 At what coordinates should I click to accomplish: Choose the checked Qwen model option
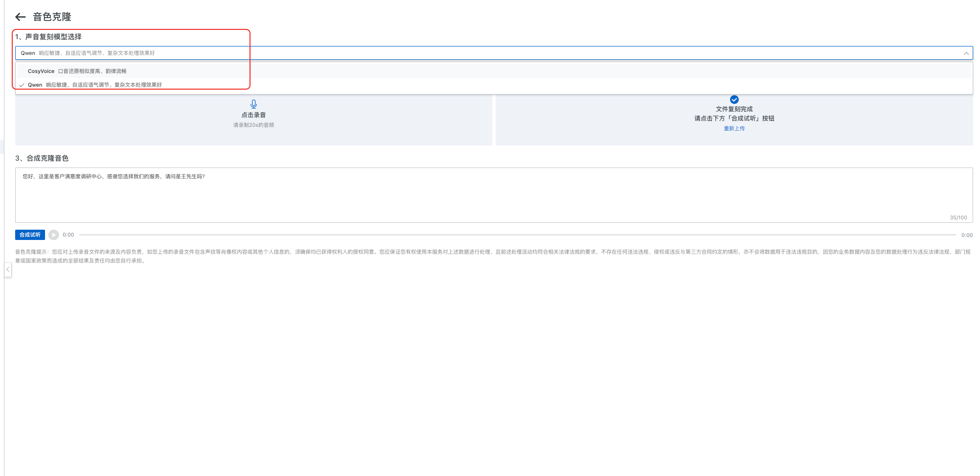coord(494,85)
